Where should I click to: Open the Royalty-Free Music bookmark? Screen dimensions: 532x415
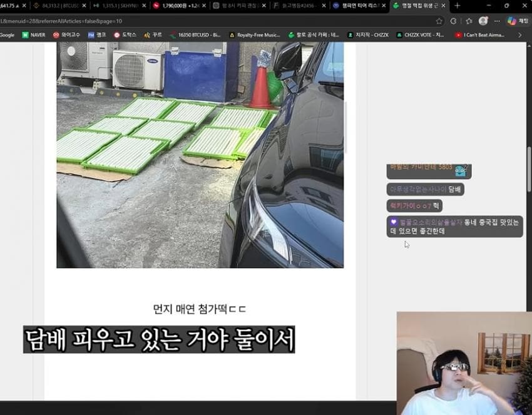click(255, 35)
